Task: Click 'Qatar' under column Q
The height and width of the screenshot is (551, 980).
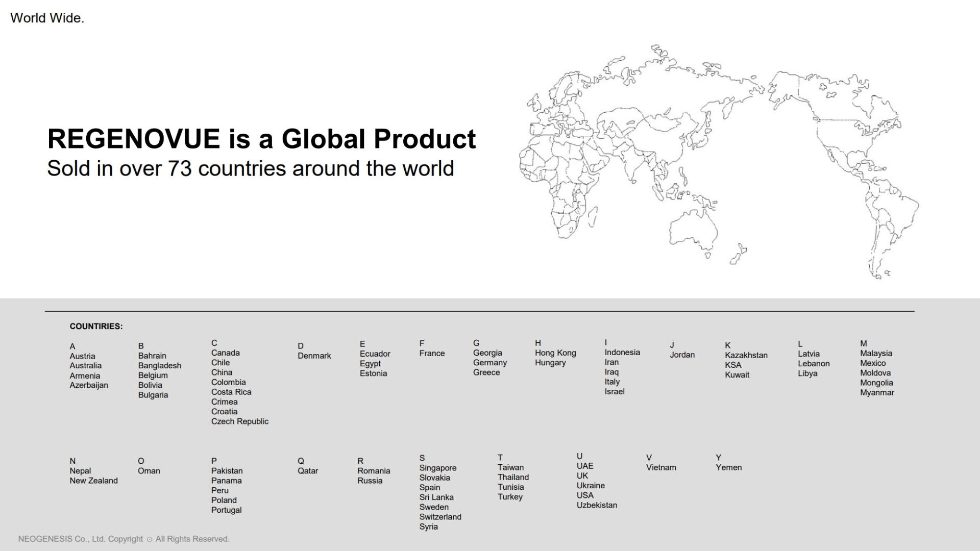Action: [x=308, y=471]
